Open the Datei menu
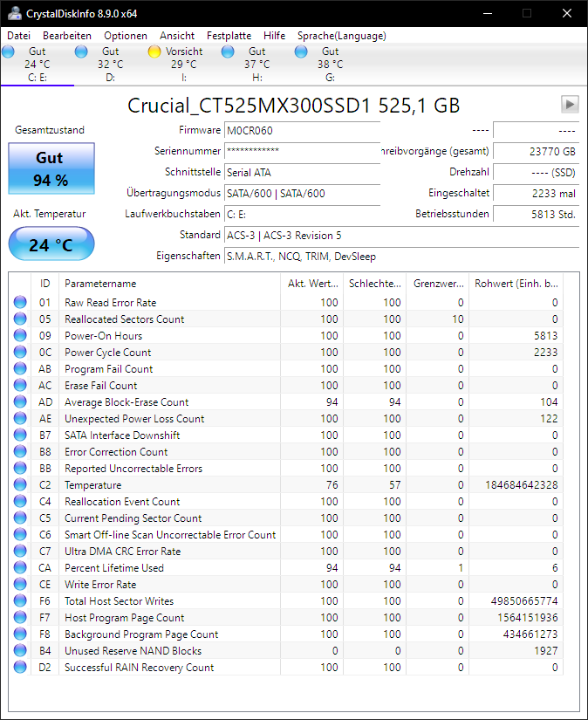This screenshot has width=588, height=720. (x=19, y=36)
